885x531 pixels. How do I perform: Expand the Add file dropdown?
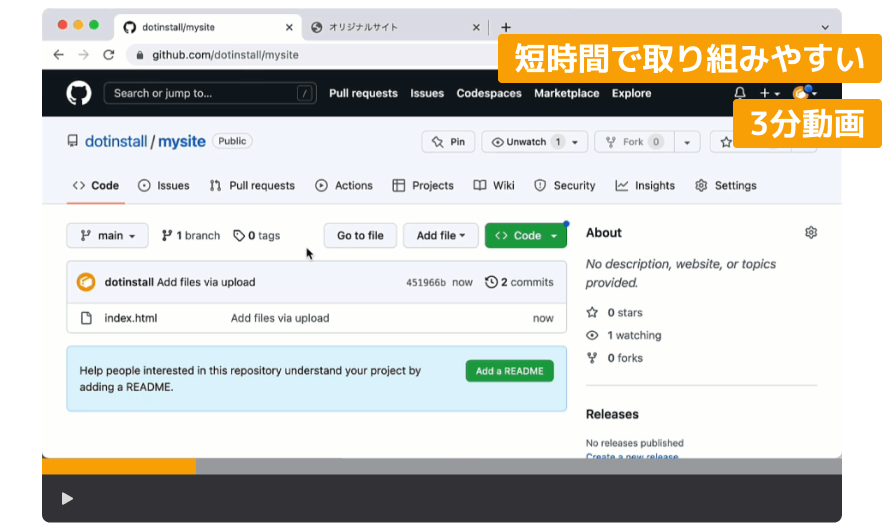tap(441, 235)
